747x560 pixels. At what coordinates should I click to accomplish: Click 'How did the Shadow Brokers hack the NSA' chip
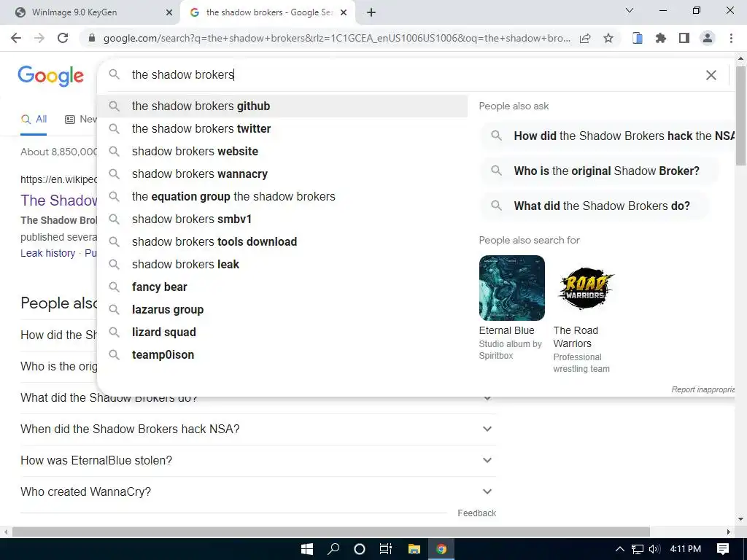(608, 136)
